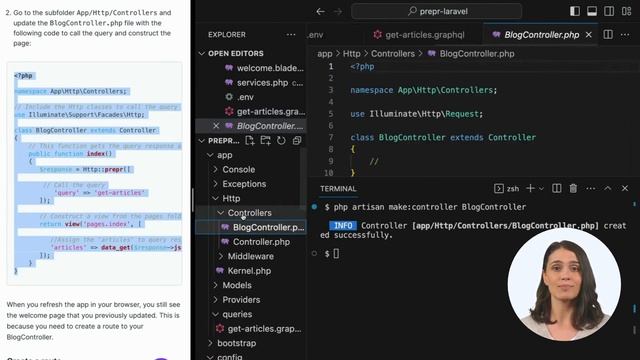Image resolution: width=640 pixels, height=360 pixels.
Task: Close BlogController in Open Editors list
Action: [216, 126]
